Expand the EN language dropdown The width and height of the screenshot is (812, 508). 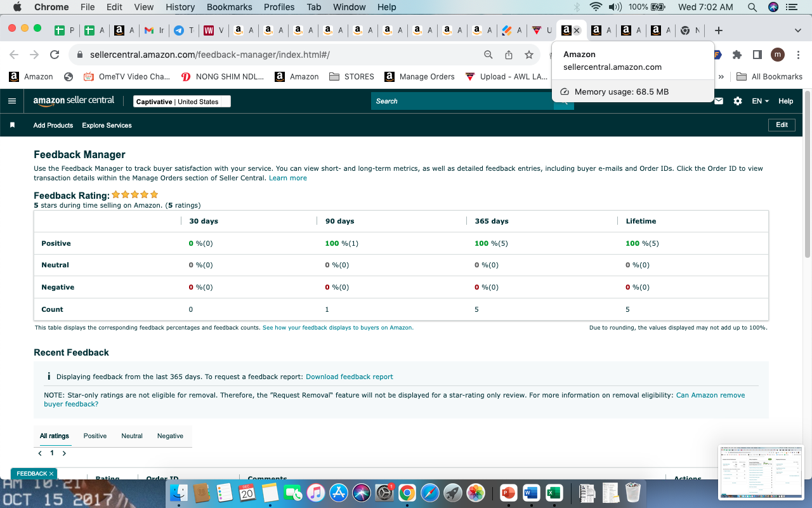coord(760,101)
